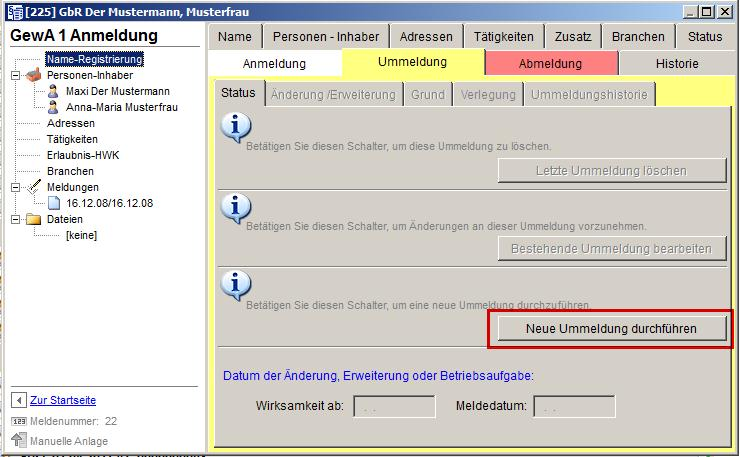Click the back arrow icon next to Zur Startseite

coord(18,400)
